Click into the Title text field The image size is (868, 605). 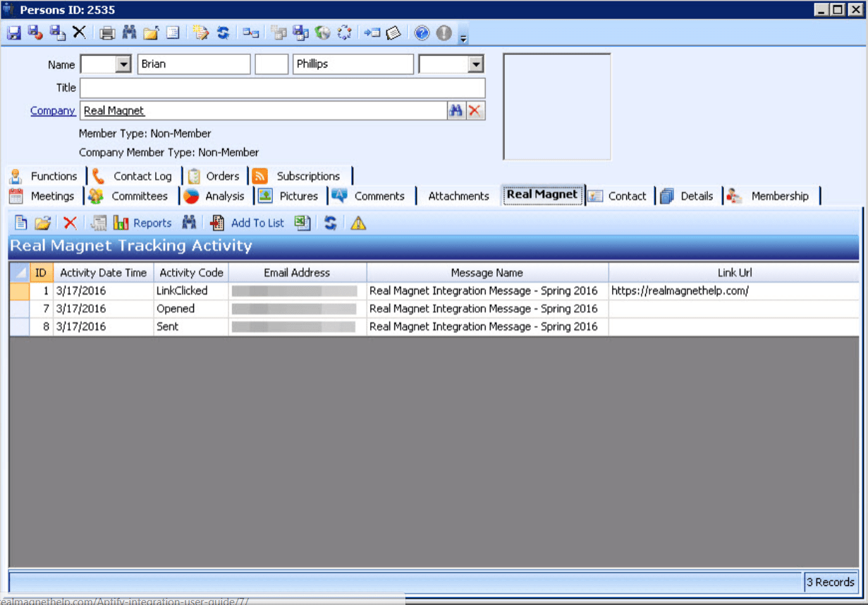pos(283,88)
